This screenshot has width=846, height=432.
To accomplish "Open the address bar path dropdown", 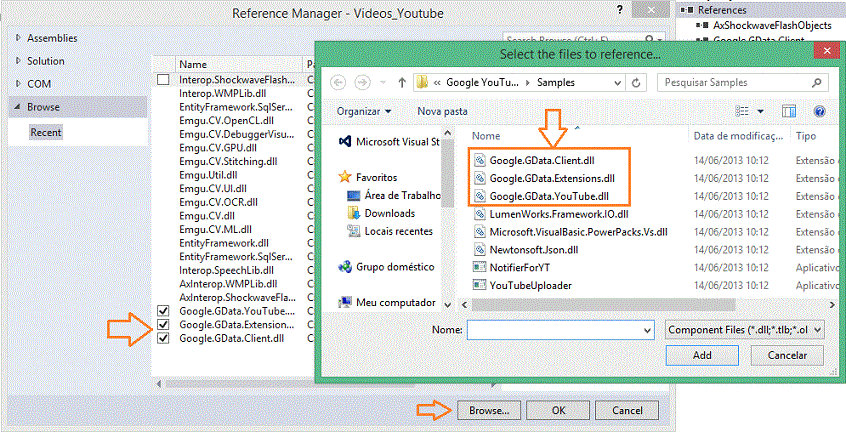I will 618,83.
